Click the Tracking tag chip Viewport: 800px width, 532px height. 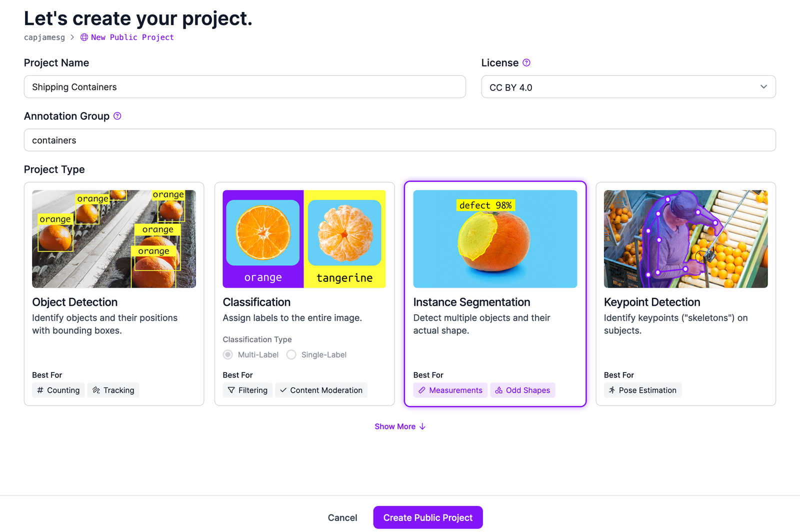113,390
